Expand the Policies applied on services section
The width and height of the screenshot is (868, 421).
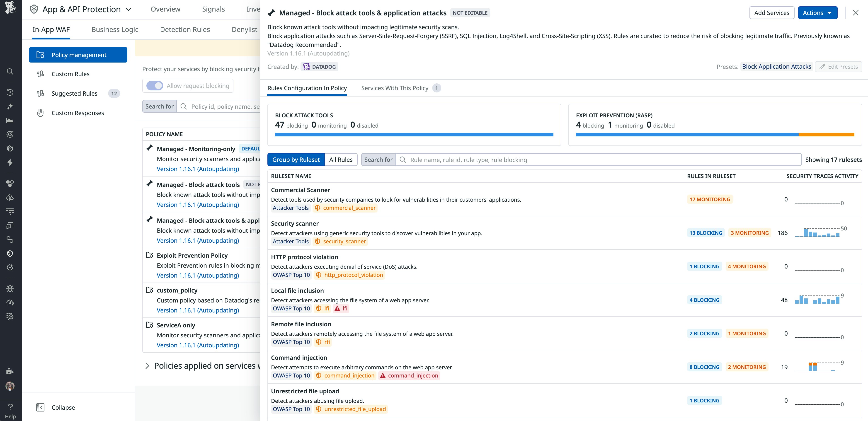(x=147, y=365)
